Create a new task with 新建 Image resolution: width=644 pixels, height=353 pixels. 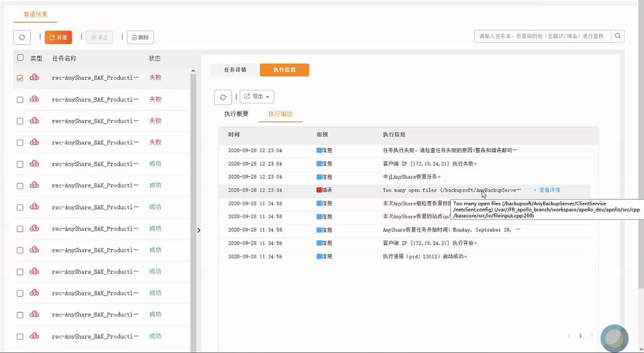(58, 37)
